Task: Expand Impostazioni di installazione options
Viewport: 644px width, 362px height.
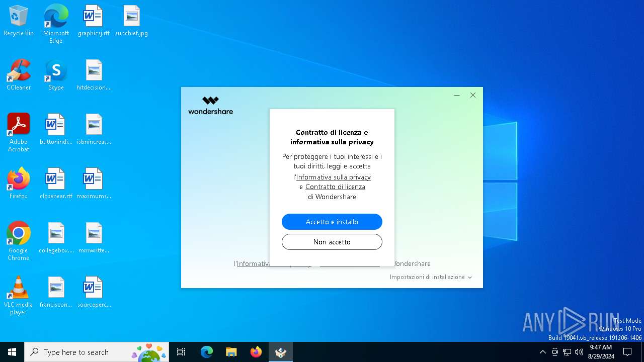Action: coord(431,277)
